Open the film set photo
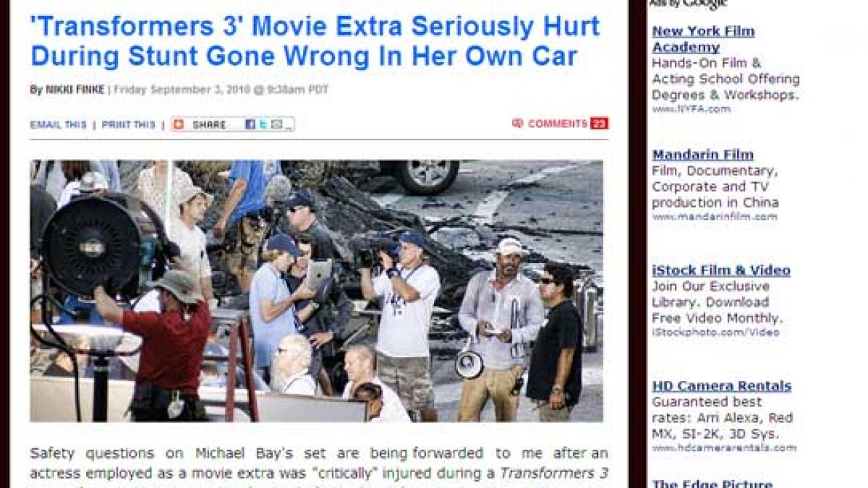 (x=316, y=291)
